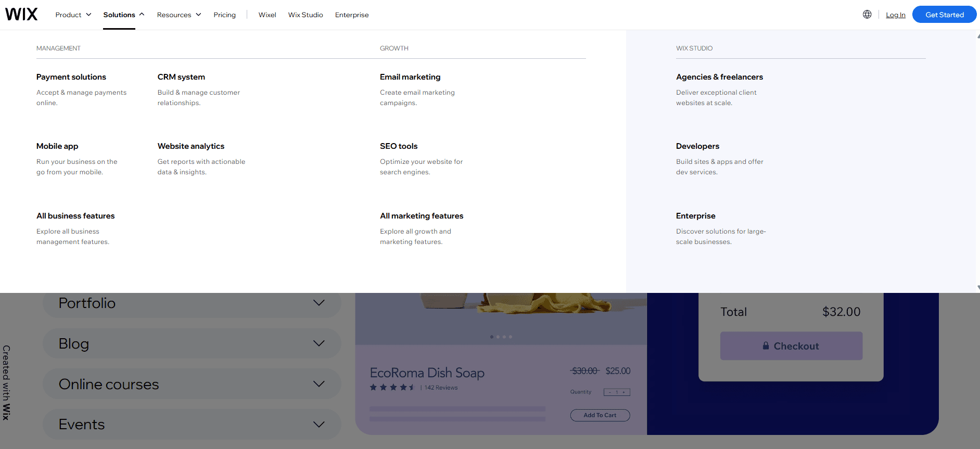Open SEO tools
Screen dimensions: 980x449
pos(399,146)
